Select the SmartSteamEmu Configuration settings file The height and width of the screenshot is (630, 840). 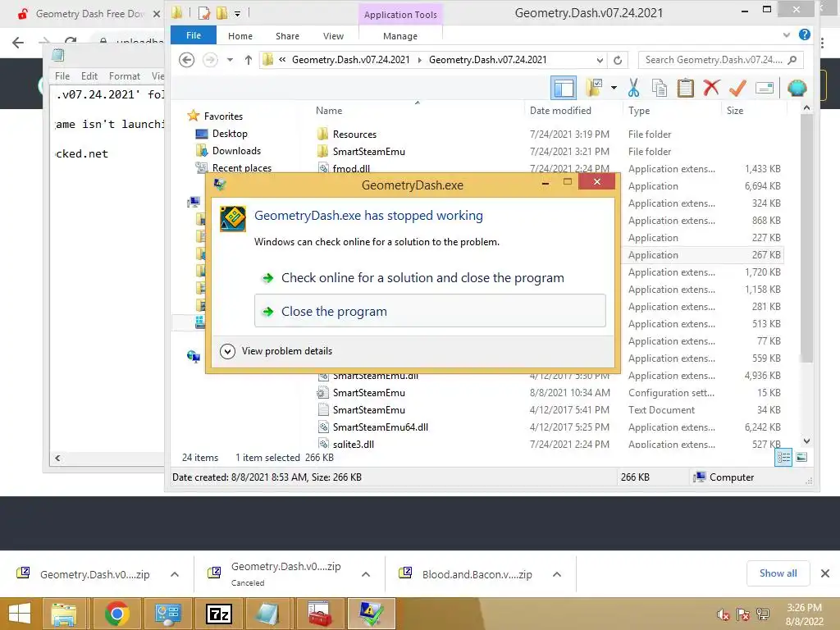[x=368, y=393]
